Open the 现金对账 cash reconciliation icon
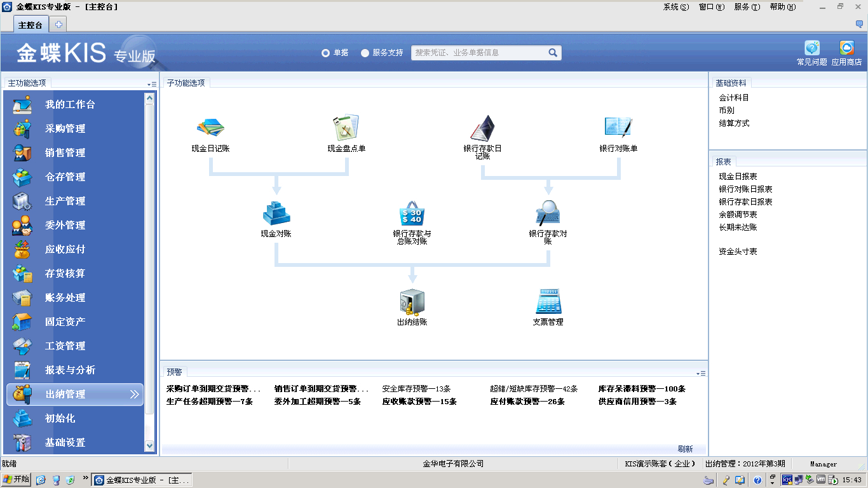The image size is (868, 488). click(x=276, y=213)
